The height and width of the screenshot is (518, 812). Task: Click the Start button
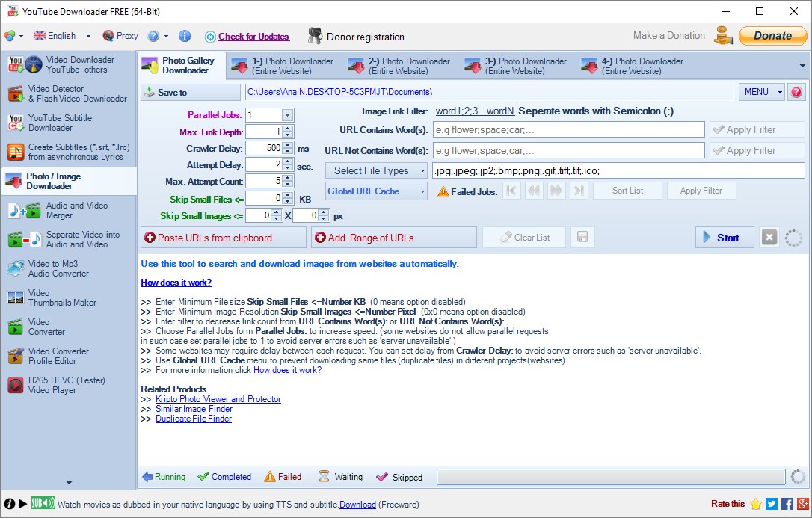[725, 238]
